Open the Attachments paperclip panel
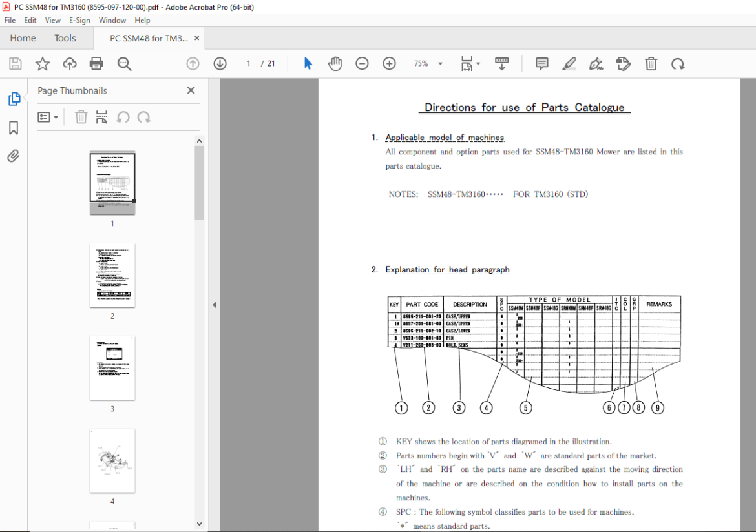The width and height of the screenshot is (756, 532). click(x=14, y=156)
